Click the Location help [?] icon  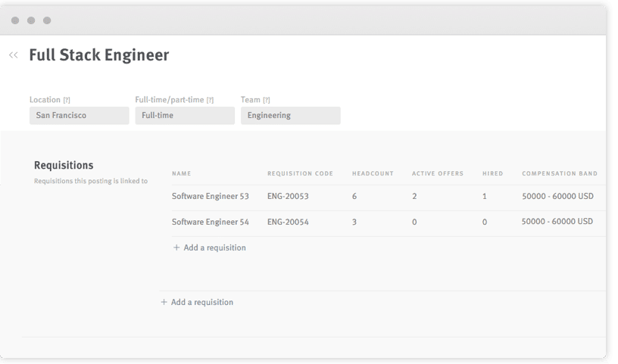67,100
